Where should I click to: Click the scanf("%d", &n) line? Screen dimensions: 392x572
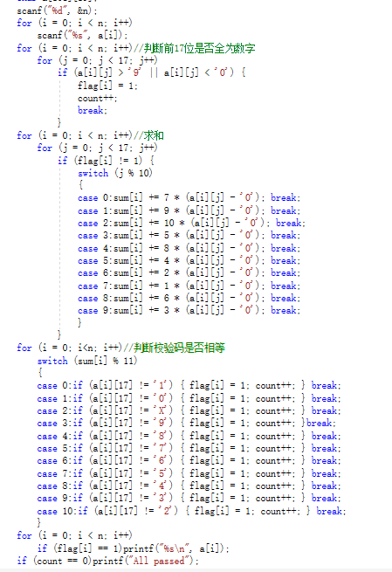[x=57, y=10]
